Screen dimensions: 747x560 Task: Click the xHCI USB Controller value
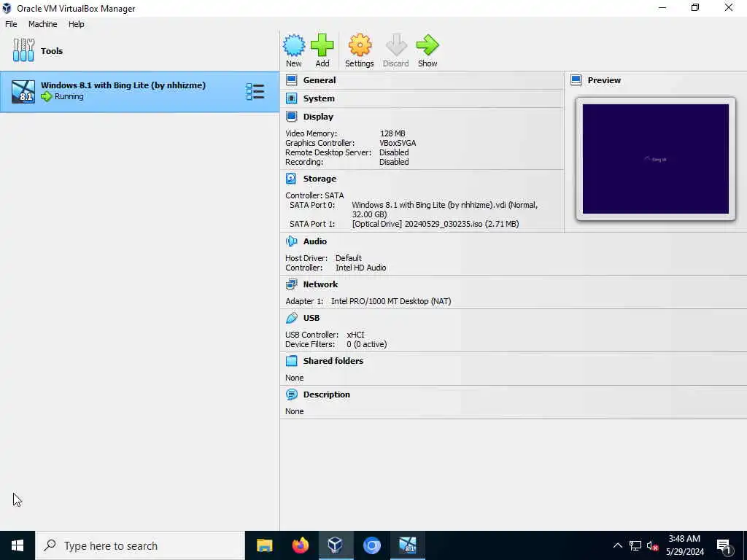point(355,335)
